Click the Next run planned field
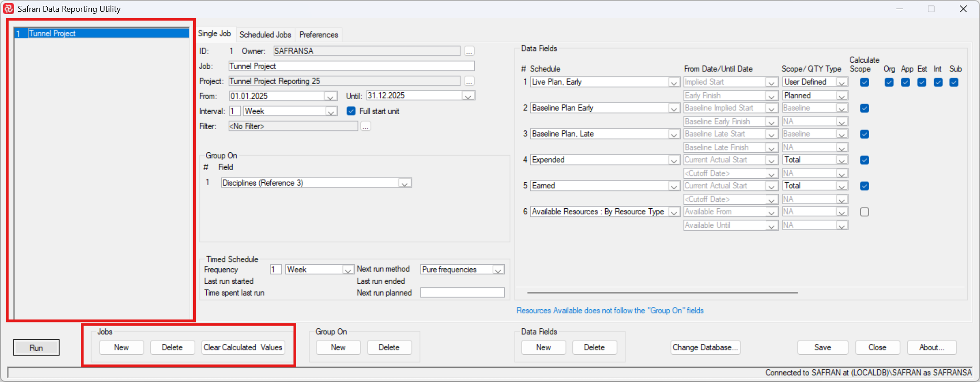The width and height of the screenshot is (980, 382). click(x=463, y=292)
